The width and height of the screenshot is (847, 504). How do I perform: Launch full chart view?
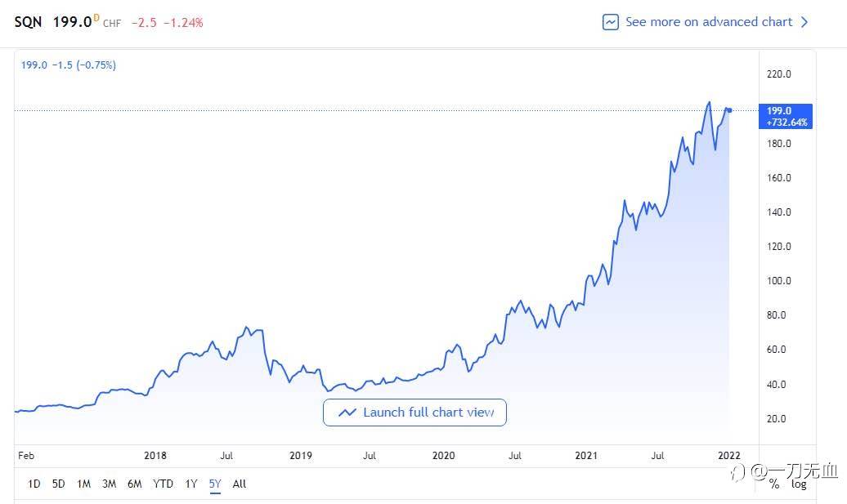pos(415,413)
